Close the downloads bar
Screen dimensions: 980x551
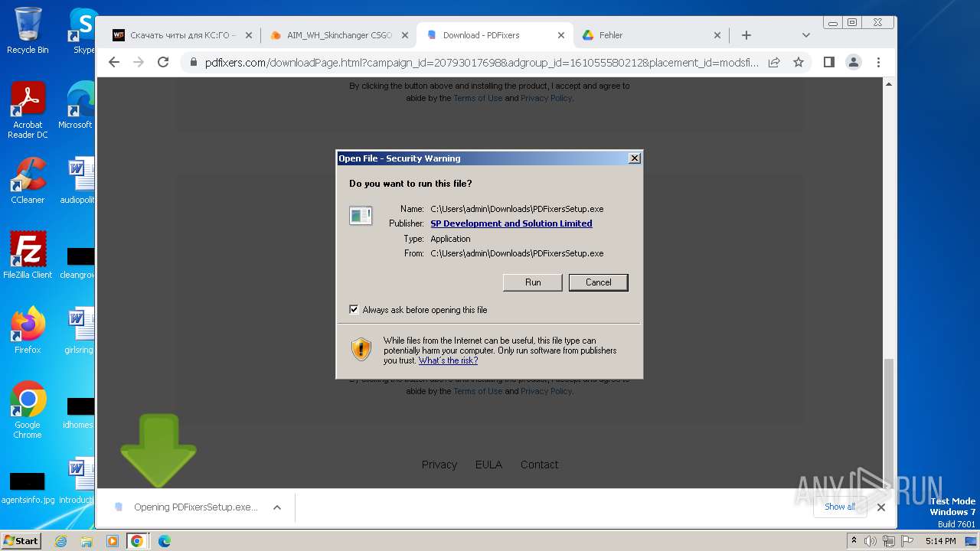(x=881, y=507)
